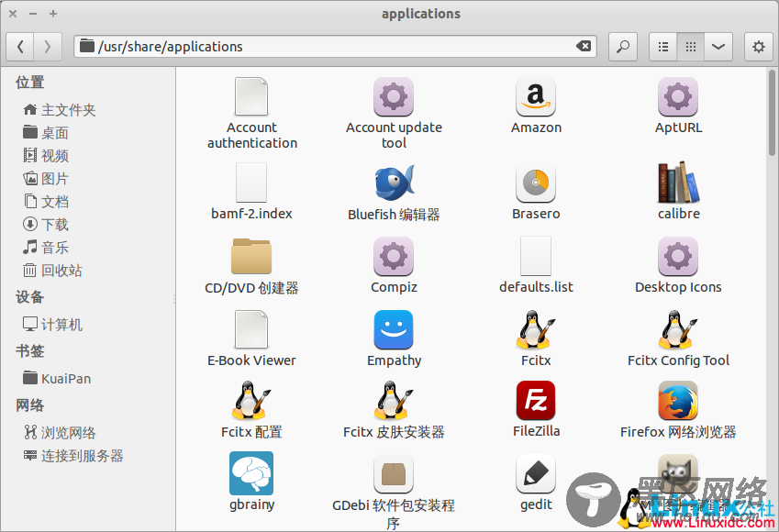Image resolution: width=779 pixels, height=532 pixels.
Task: Click the 'gbrainy' file label
Action: pyautogui.click(x=252, y=504)
